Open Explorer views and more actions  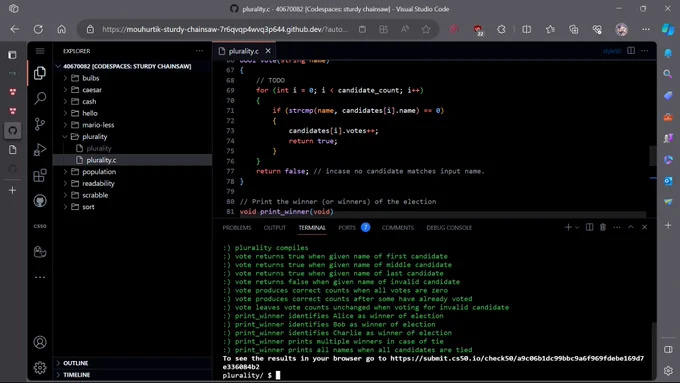coord(199,51)
